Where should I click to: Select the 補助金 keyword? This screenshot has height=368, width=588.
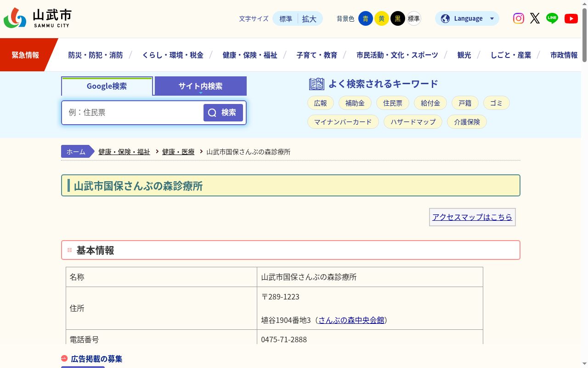point(355,103)
